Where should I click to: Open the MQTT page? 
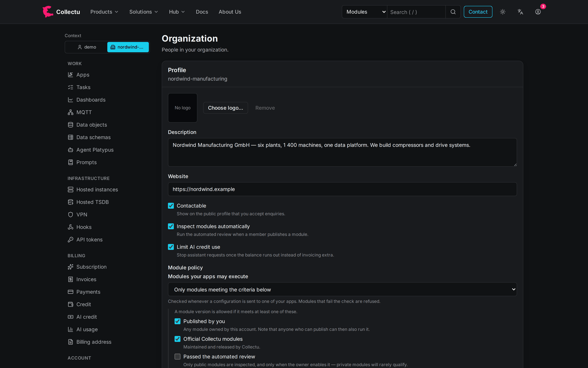point(84,112)
